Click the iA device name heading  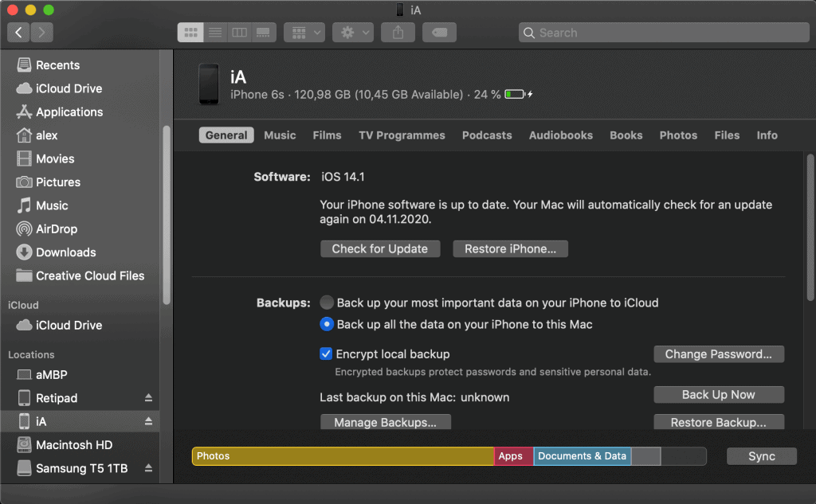click(x=238, y=77)
